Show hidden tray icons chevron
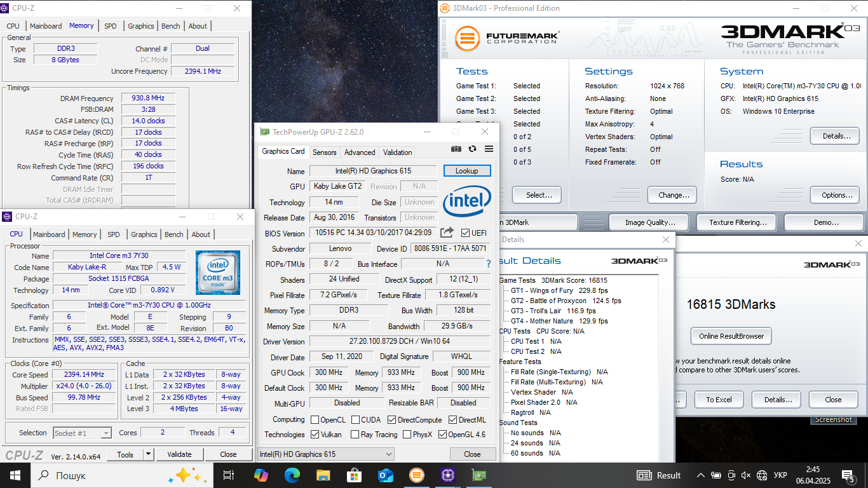This screenshot has height=488, width=868. [700, 475]
